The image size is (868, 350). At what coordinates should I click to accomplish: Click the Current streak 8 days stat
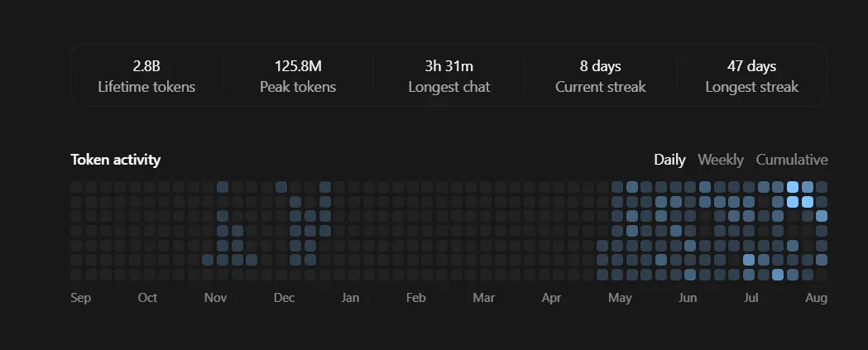tap(601, 76)
